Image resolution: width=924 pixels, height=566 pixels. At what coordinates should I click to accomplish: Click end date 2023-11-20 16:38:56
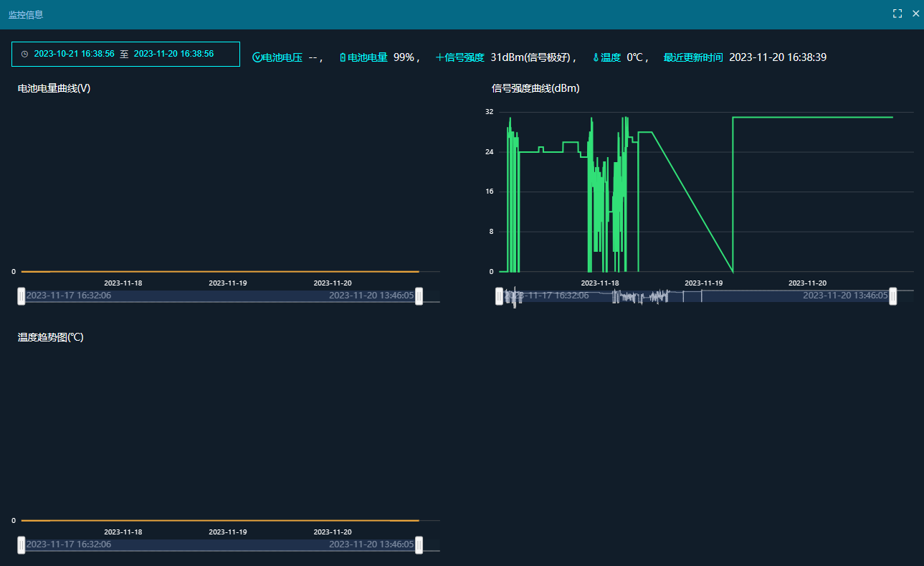pyautogui.click(x=173, y=54)
